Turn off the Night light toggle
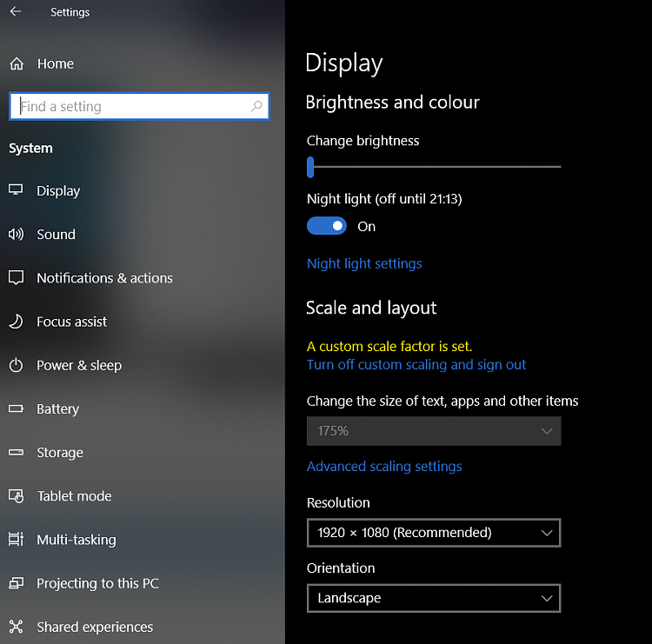The image size is (652, 644). tap(326, 226)
